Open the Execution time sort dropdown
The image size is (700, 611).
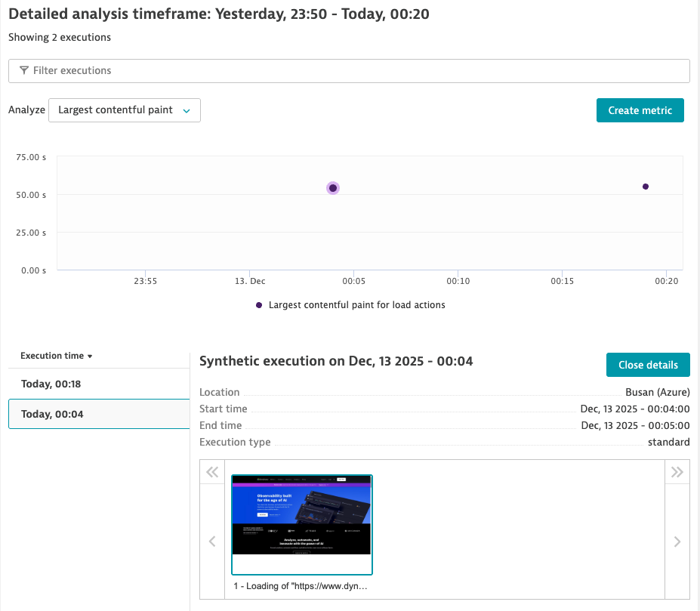55,355
